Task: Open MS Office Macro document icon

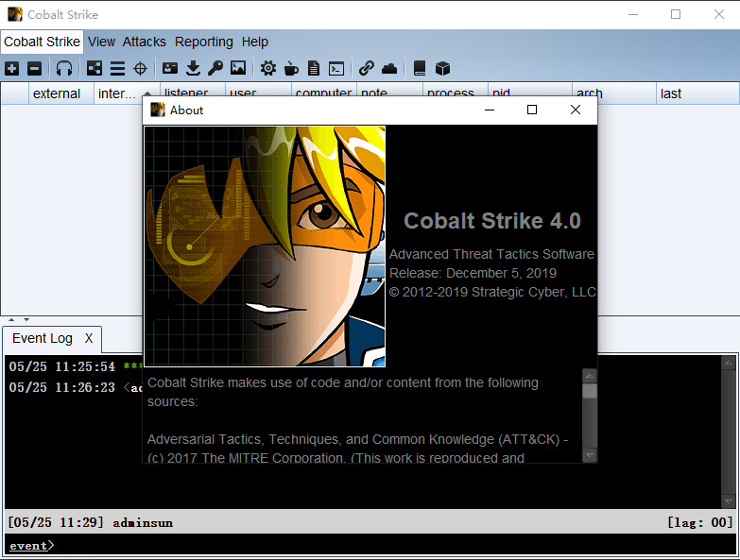Action: pyautogui.click(x=314, y=69)
